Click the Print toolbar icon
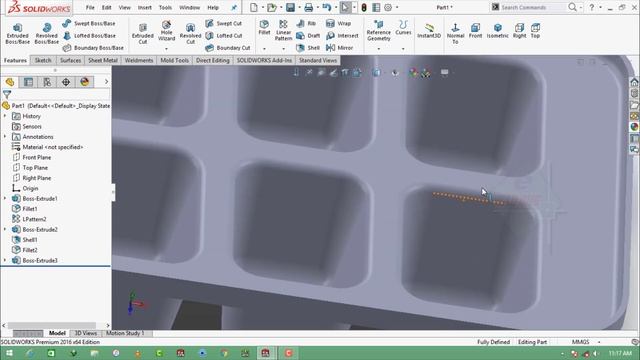 tap(309, 7)
